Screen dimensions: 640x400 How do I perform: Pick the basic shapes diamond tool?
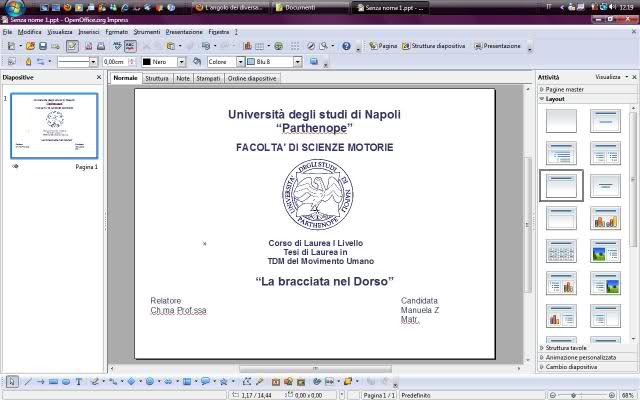[131, 382]
